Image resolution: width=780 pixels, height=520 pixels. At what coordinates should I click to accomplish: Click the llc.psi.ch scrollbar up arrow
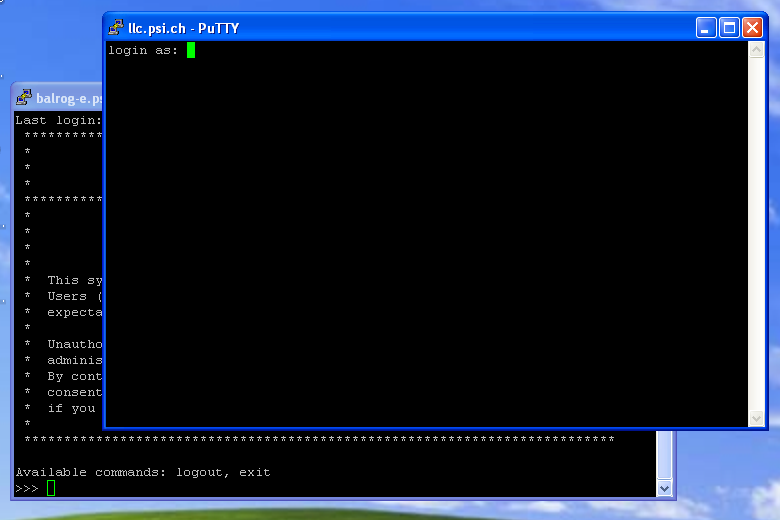(756, 50)
